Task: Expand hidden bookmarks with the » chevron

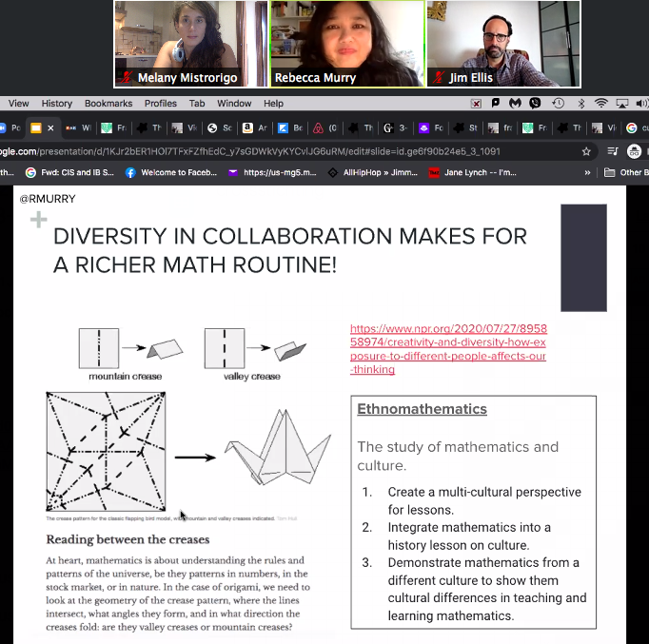Action: (587, 173)
